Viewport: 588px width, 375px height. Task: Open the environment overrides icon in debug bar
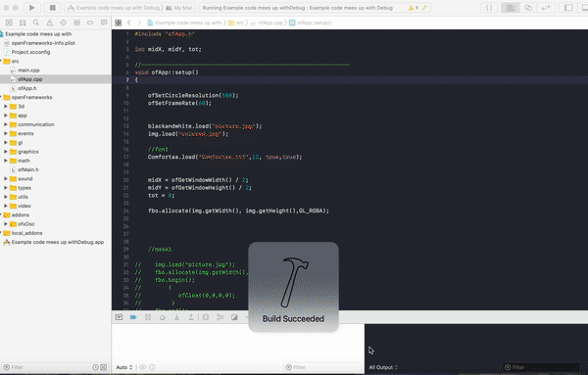pos(234,317)
